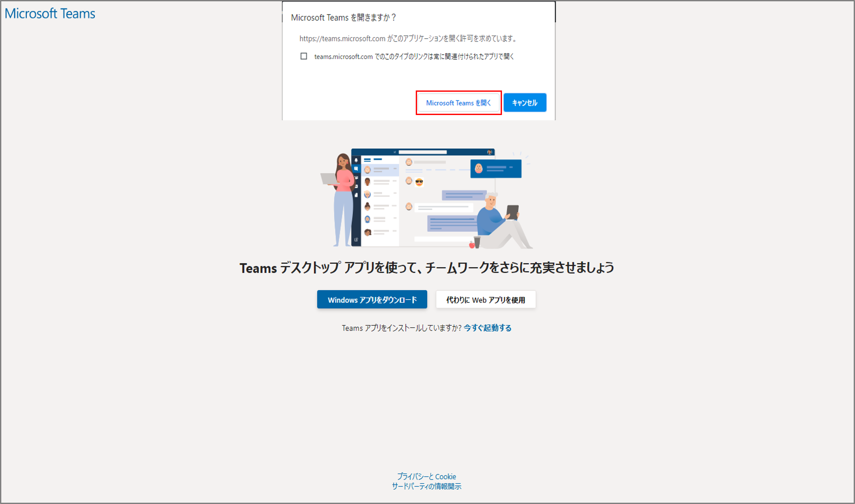This screenshot has height=504, width=855.
Task: Open 'サードパーティの情報開示' link
Action: tap(427, 486)
